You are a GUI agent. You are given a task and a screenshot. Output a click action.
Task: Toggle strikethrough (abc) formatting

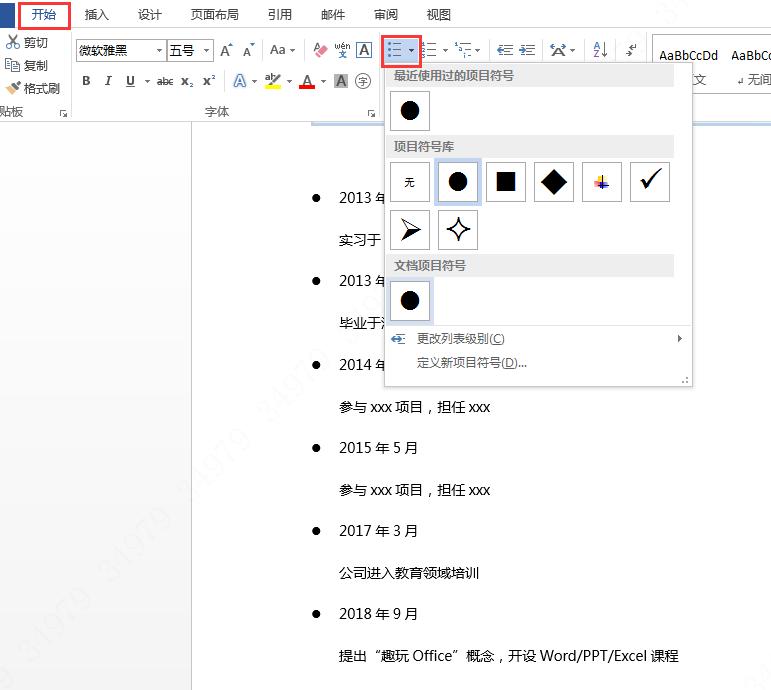pyautogui.click(x=165, y=81)
